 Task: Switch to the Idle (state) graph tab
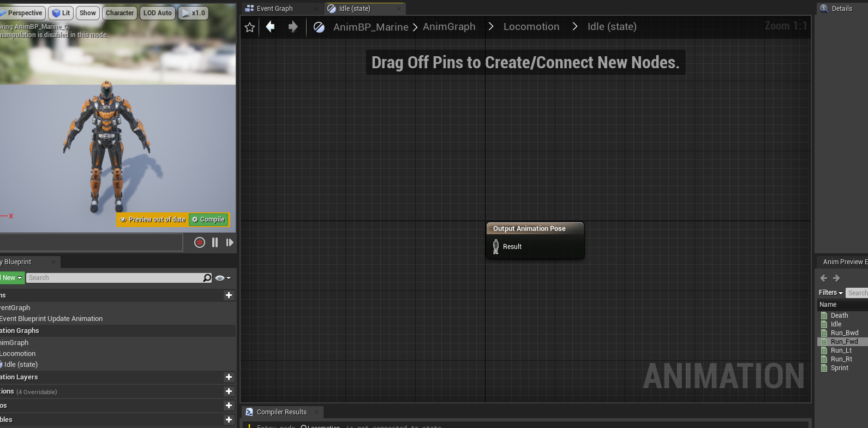(x=355, y=9)
